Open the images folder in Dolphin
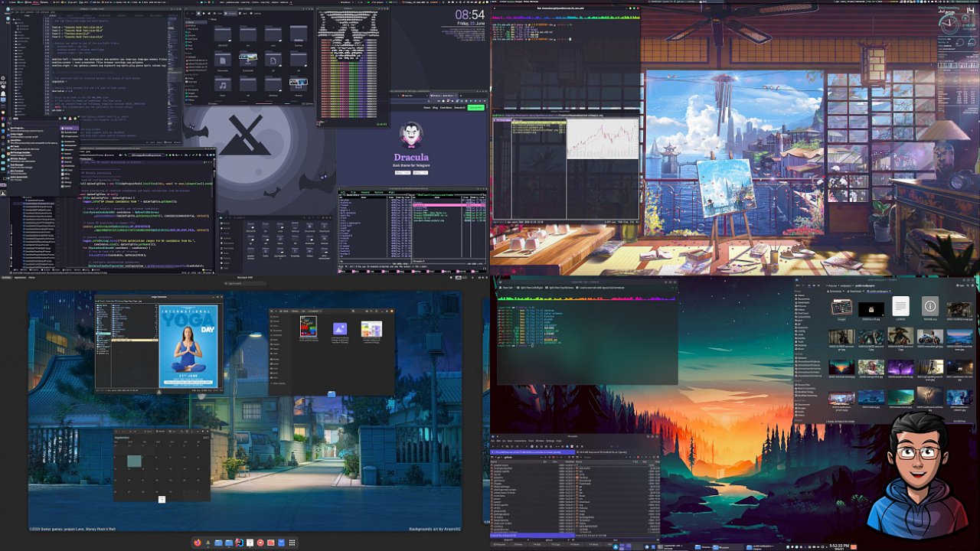Viewport: 980px width, 551px height. tap(841, 307)
